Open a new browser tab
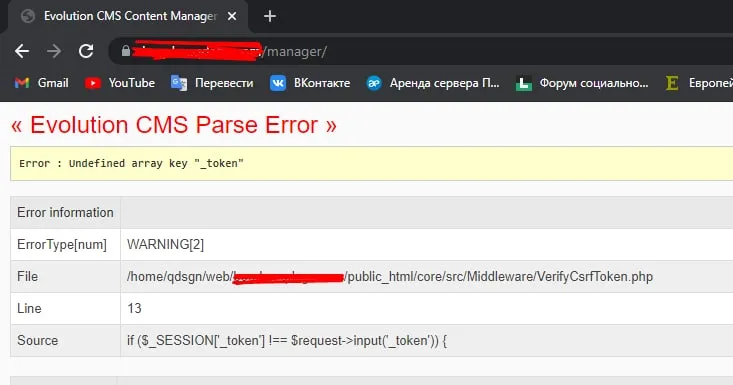 click(270, 16)
